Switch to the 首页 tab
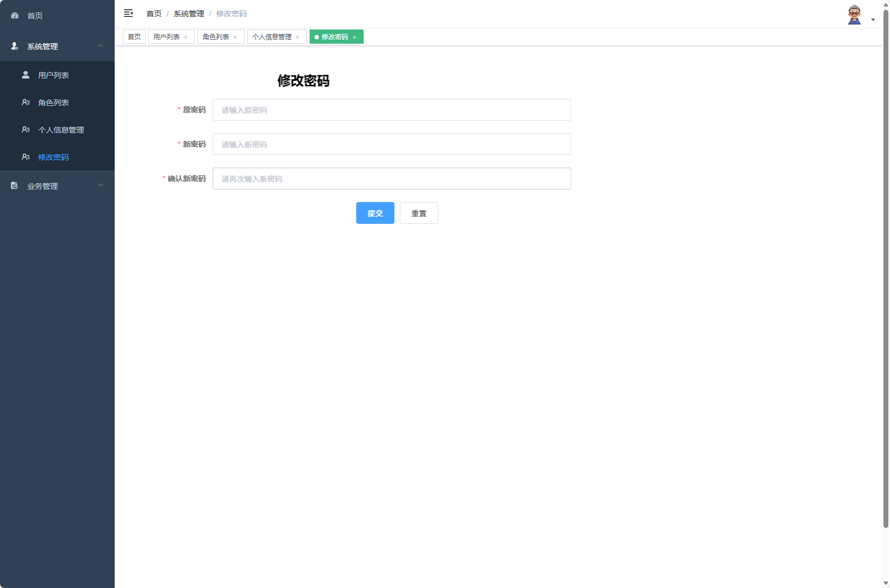This screenshot has height=588, width=890. pos(134,36)
